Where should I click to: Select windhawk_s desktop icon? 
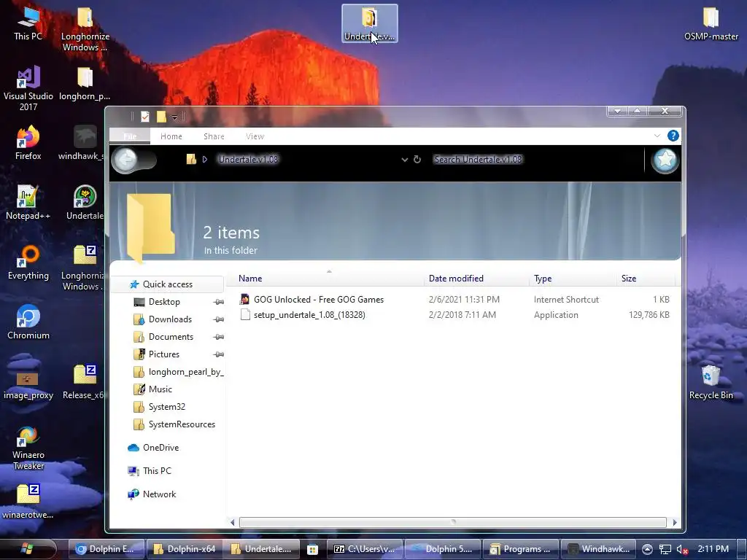tap(82, 142)
